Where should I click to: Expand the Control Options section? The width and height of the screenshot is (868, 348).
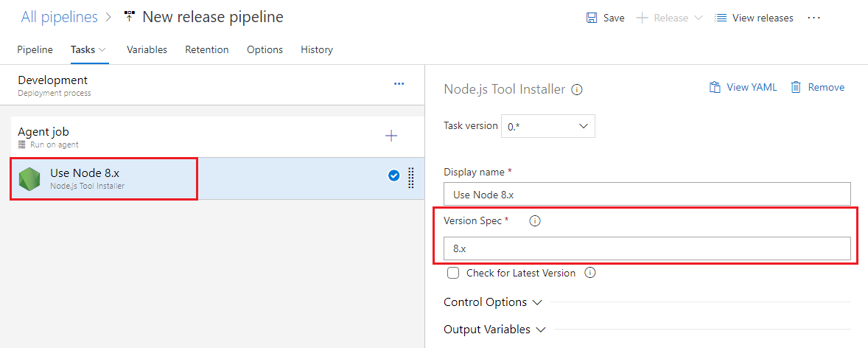point(493,302)
